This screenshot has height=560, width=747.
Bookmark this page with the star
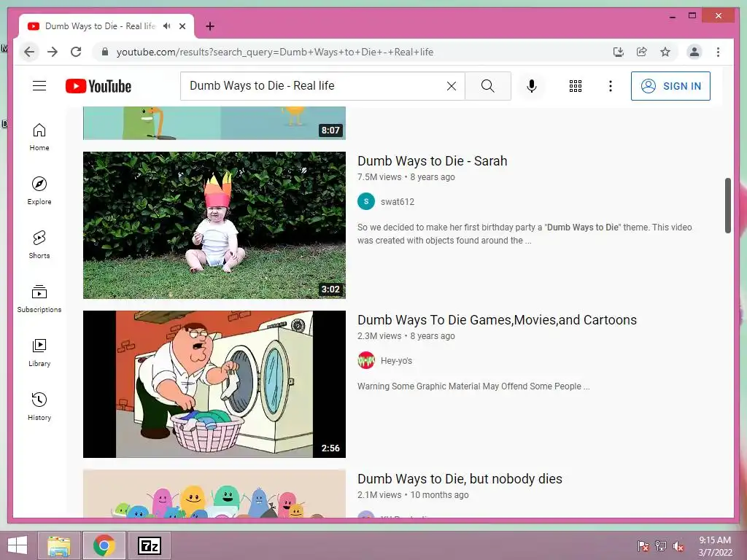click(x=665, y=52)
